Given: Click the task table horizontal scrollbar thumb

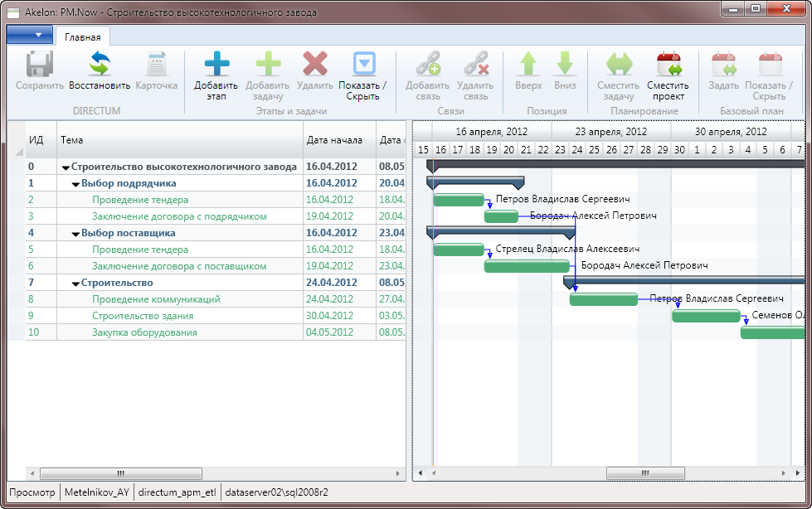Looking at the screenshot, I should [120, 473].
